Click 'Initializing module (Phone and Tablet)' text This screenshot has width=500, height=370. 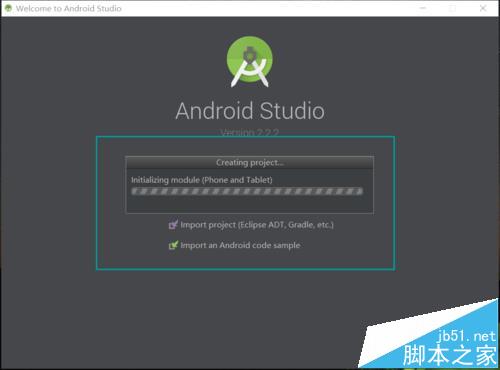[x=202, y=180]
